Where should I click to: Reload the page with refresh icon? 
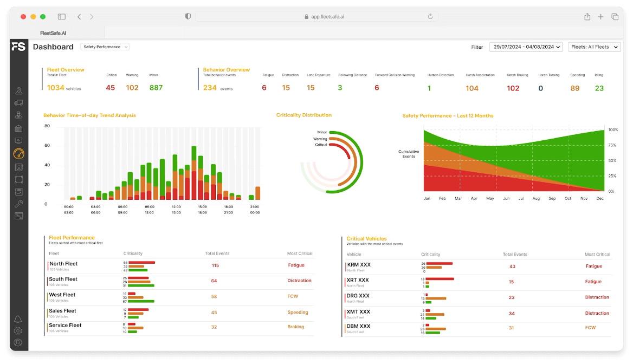coord(430,17)
